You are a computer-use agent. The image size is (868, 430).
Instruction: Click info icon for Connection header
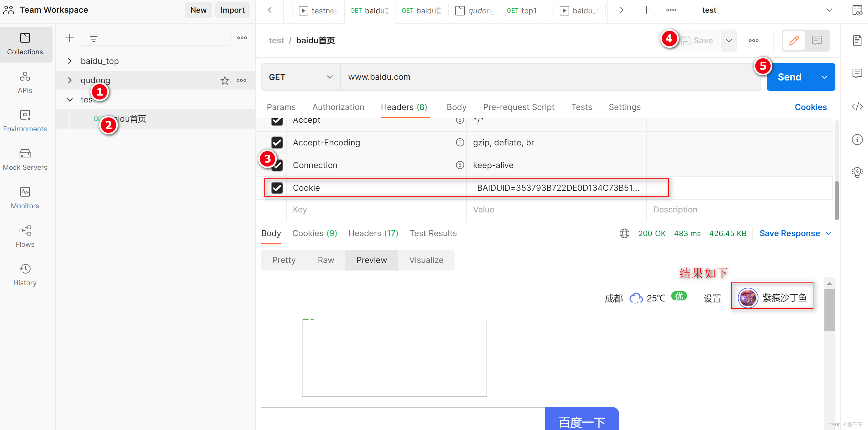[x=460, y=165]
